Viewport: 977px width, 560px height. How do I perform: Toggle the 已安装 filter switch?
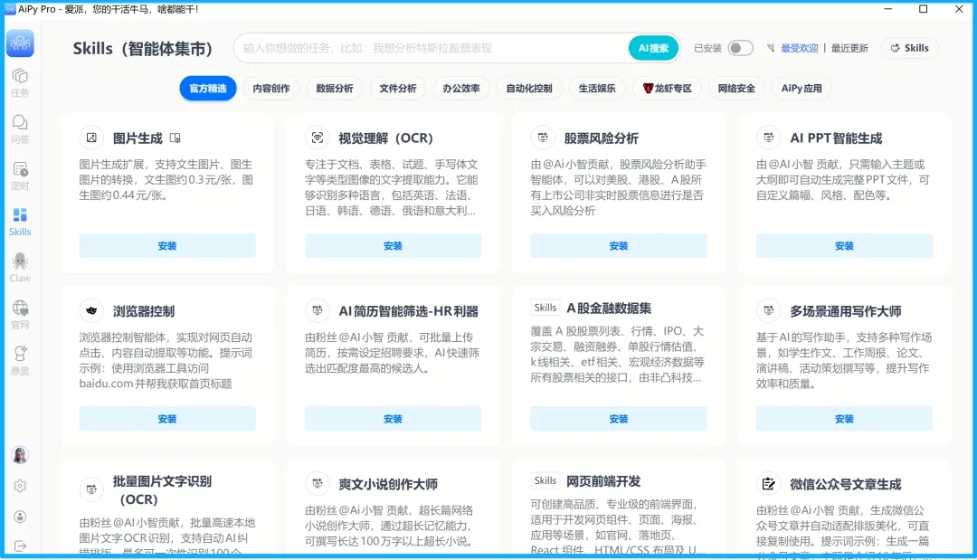click(x=740, y=48)
